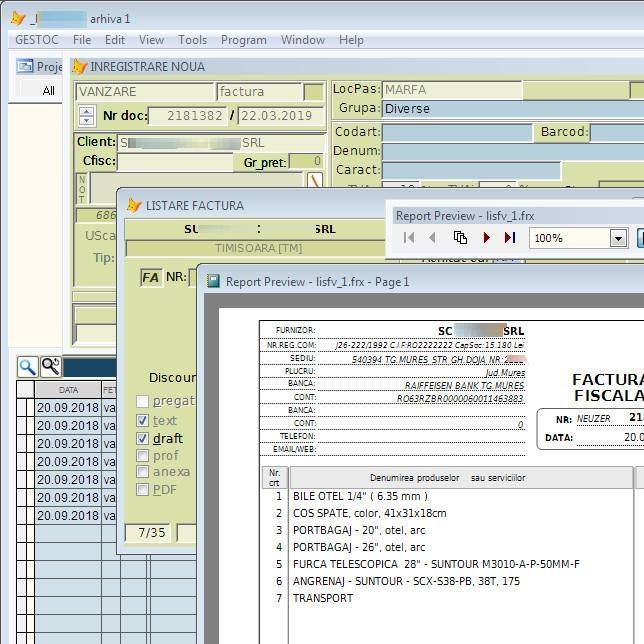Go to next page in Report Preview toolbar
Image resolution: width=644 pixels, height=644 pixels.
pos(486,237)
